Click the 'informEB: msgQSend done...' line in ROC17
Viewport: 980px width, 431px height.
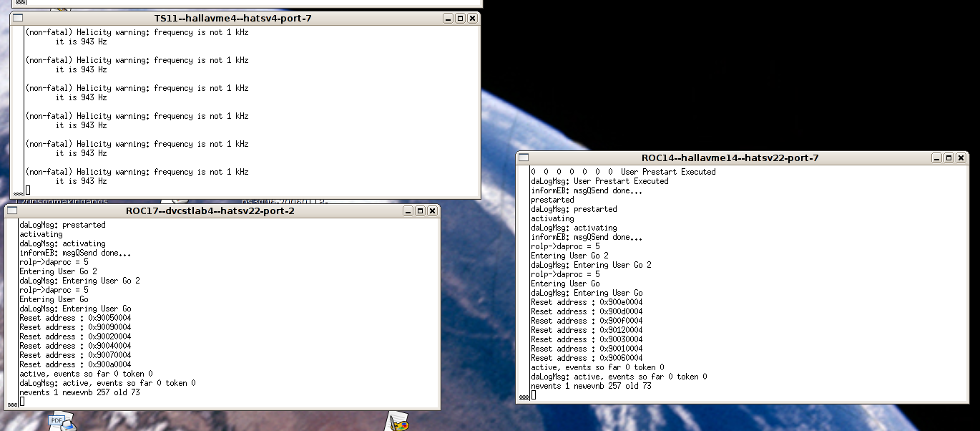click(x=75, y=253)
